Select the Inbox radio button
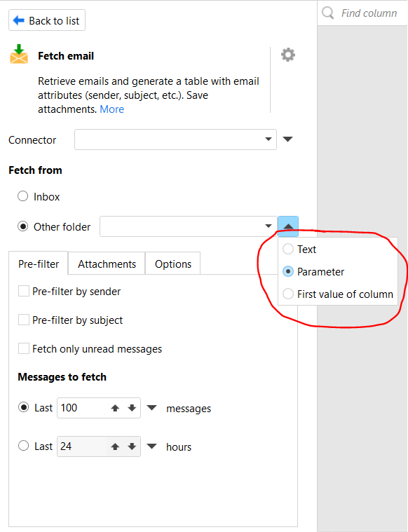 [22, 196]
